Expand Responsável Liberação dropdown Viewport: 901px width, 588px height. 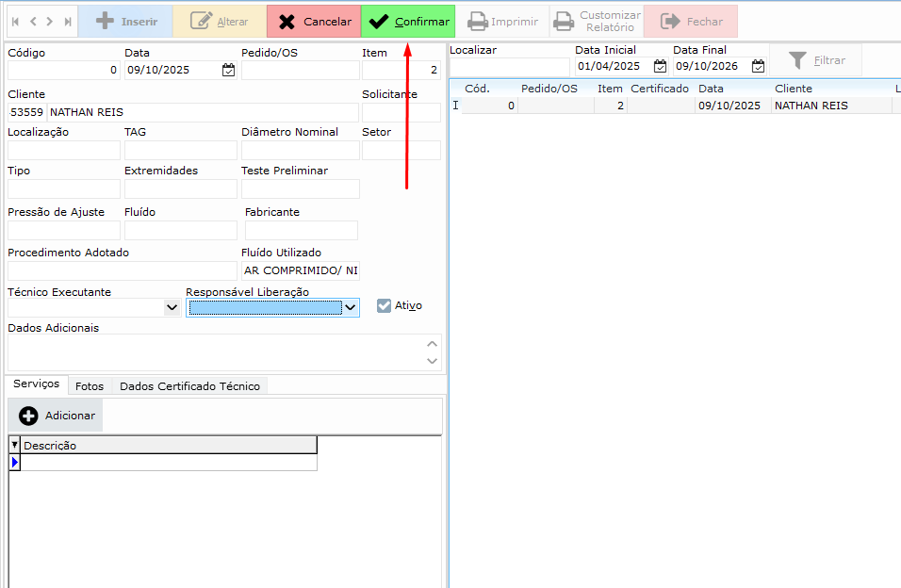pos(350,307)
